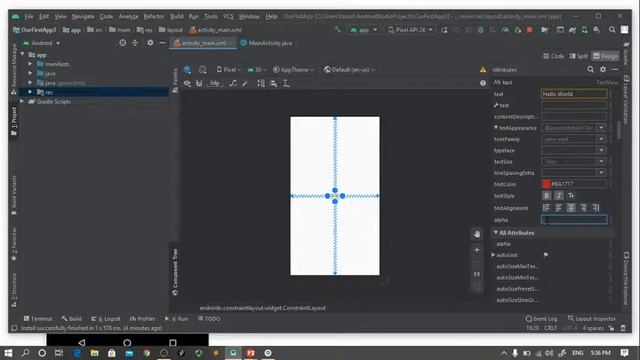This screenshot has height=360, width=640.
Task: Zoom in with the plus button on canvas
Action: pos(477,250)
